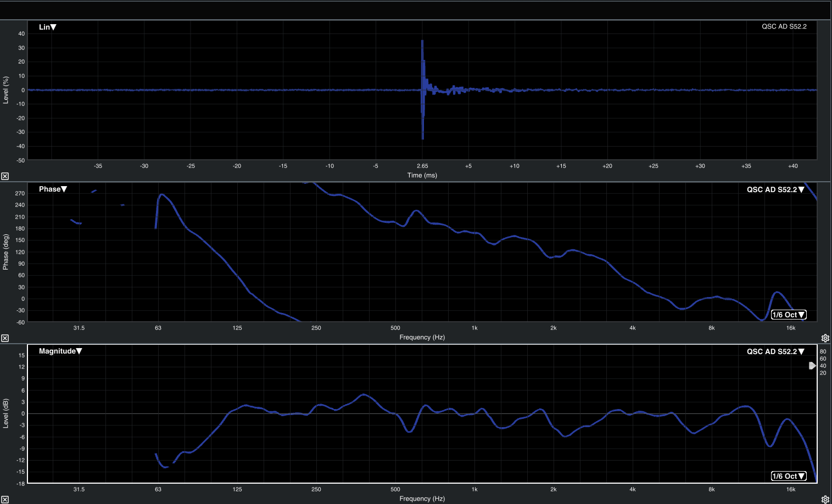
Task: Click the impulse response peak in Lin graph
Action: pyautogui.click(x=422, y=42)
